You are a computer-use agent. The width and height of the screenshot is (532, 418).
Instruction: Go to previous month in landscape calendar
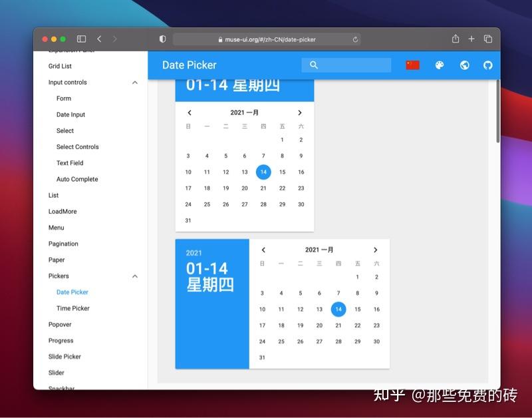tap(263, 250)
